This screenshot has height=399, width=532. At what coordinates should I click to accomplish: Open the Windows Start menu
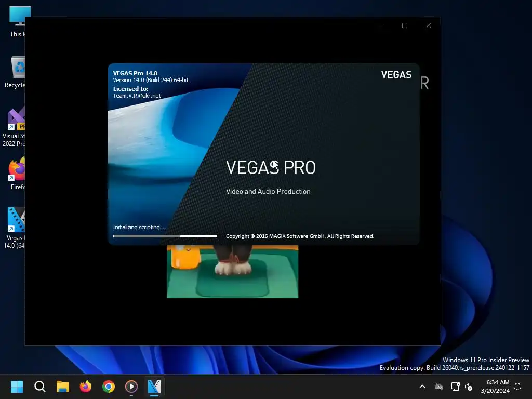click(x=17, y=387)
